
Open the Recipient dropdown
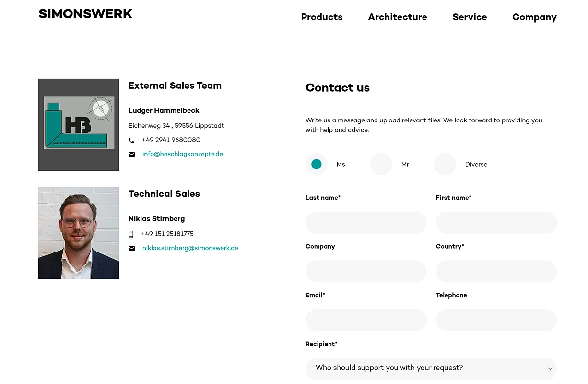(x=431, y=368)
